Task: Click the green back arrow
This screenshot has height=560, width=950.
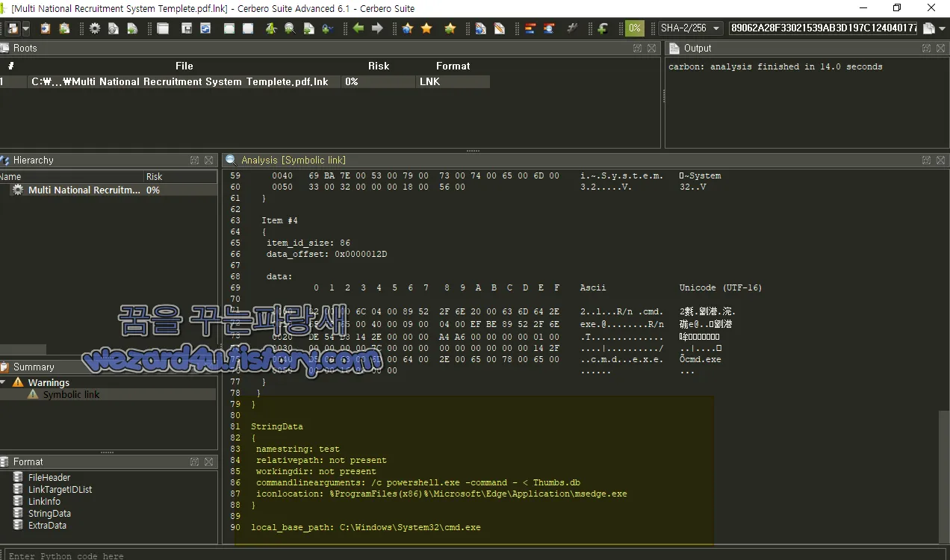Action: (358, 28)
